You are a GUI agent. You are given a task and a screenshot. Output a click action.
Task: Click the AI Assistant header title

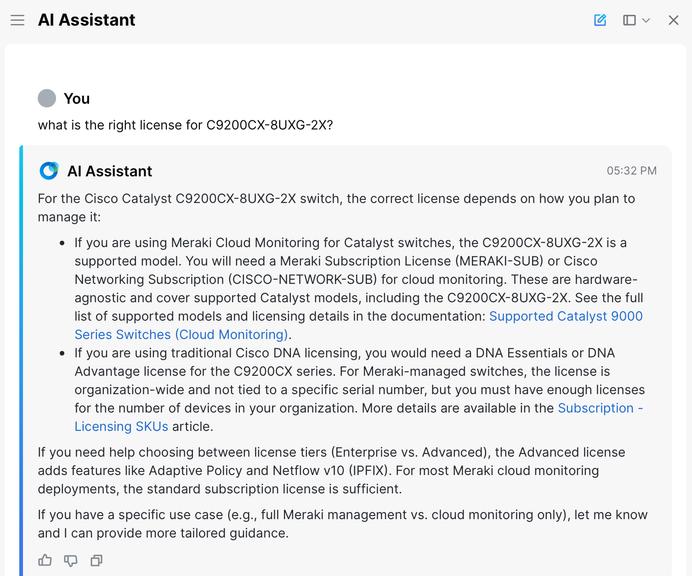click(x=87, y=20)
